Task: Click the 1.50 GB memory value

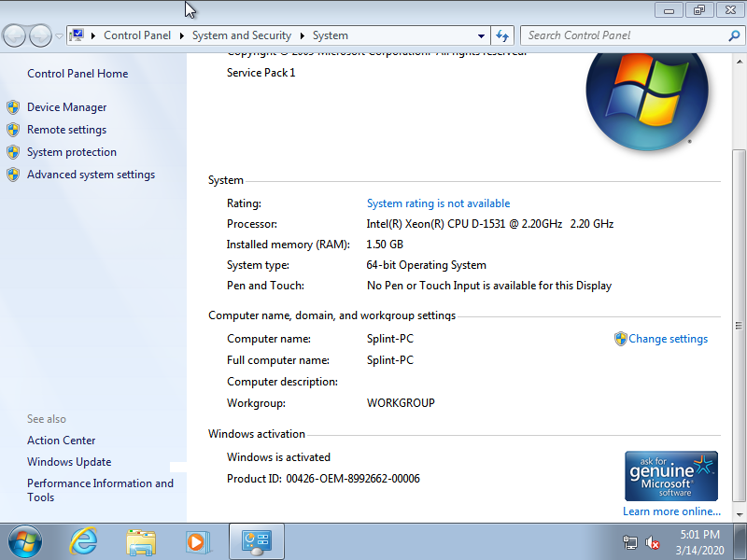Action: tap(385, 245)
